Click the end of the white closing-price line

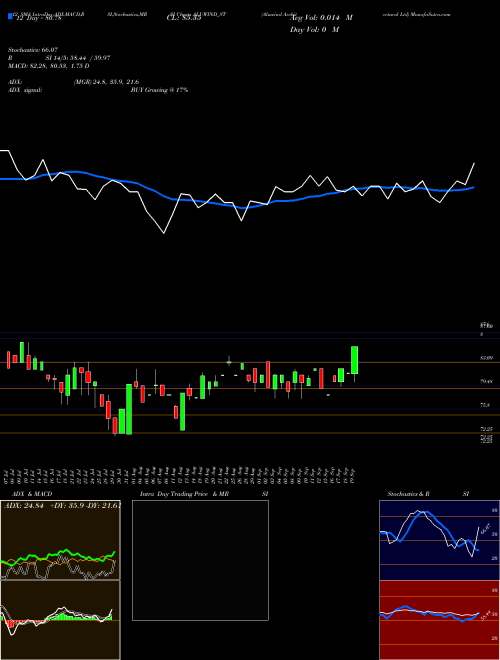pyautogui.click(x=474, y=163)
